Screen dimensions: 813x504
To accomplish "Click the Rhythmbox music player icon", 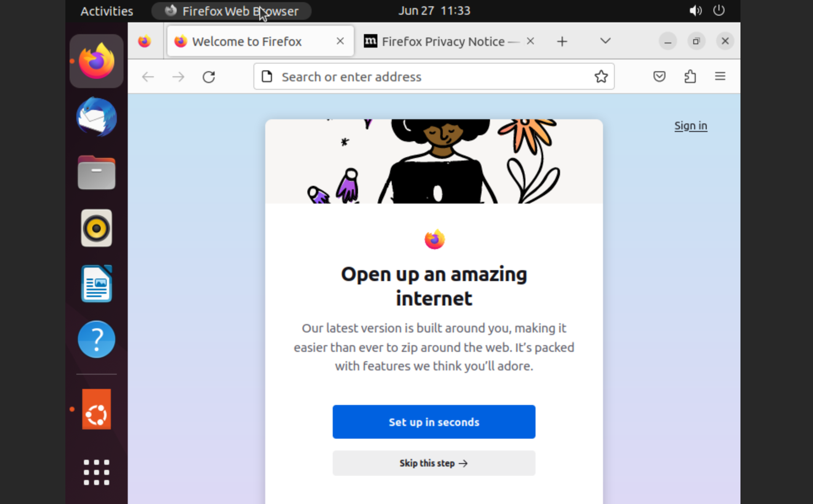I will point(97,228).
